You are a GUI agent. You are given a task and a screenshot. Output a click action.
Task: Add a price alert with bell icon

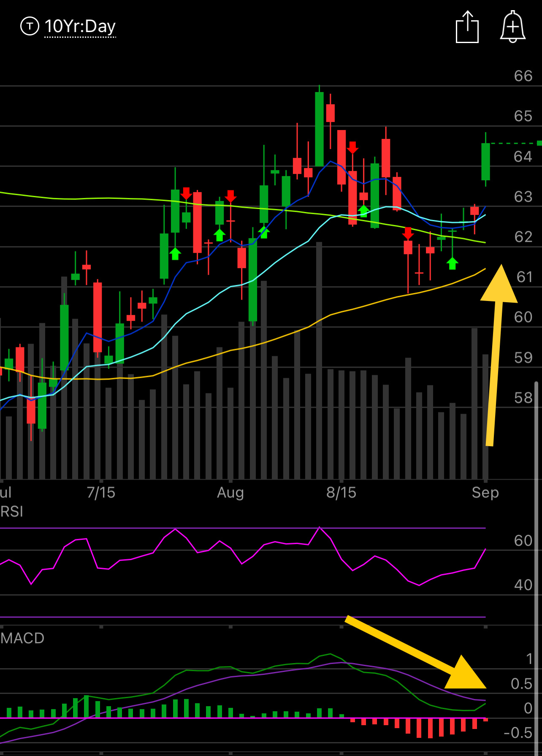tap(512, 27)
